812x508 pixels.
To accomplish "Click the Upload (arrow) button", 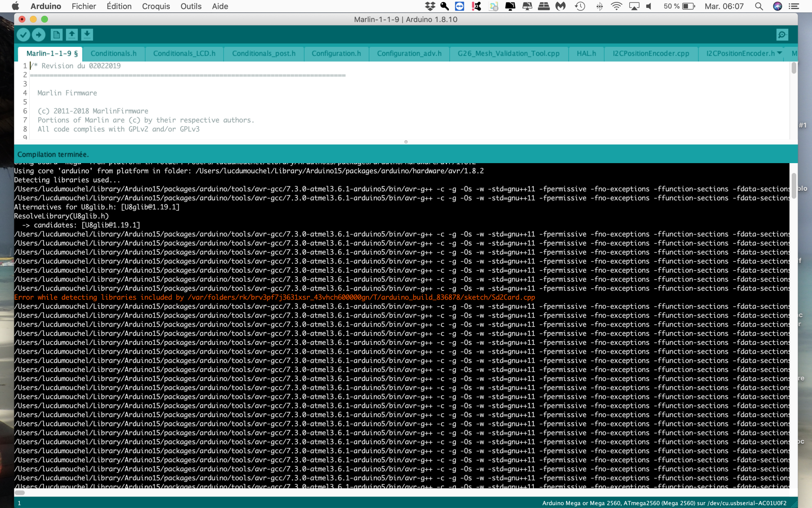I will (x=38, y=35).
